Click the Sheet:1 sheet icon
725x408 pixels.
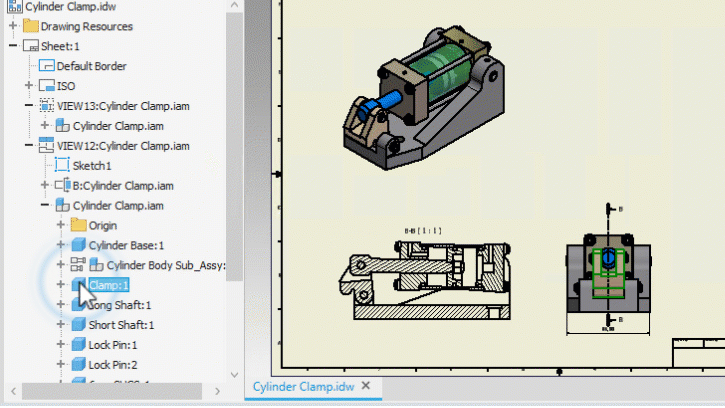point(31,46)
